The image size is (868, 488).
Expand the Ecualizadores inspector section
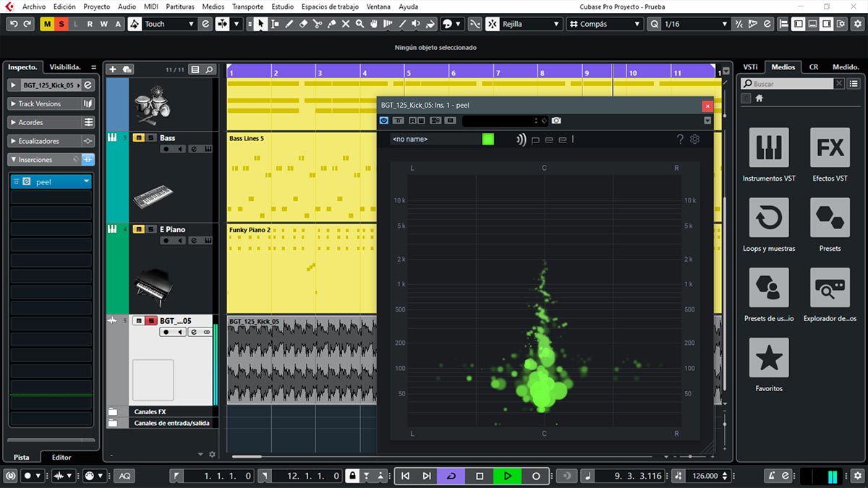[51, 141]
